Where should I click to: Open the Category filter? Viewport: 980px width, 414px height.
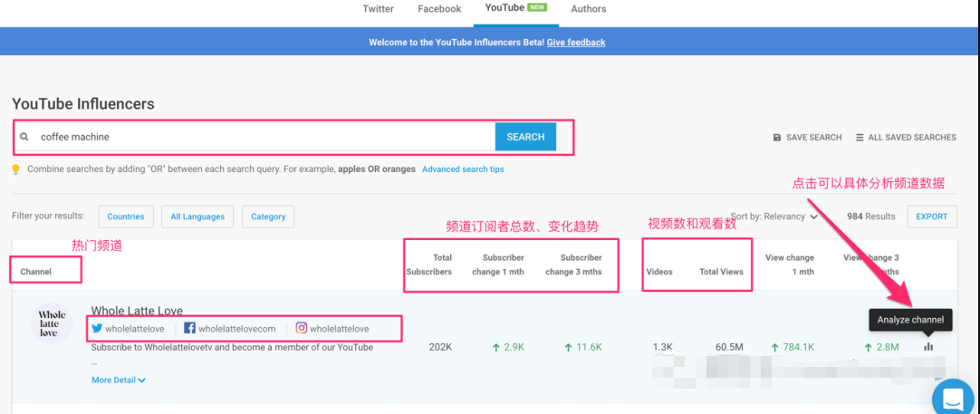268,217
